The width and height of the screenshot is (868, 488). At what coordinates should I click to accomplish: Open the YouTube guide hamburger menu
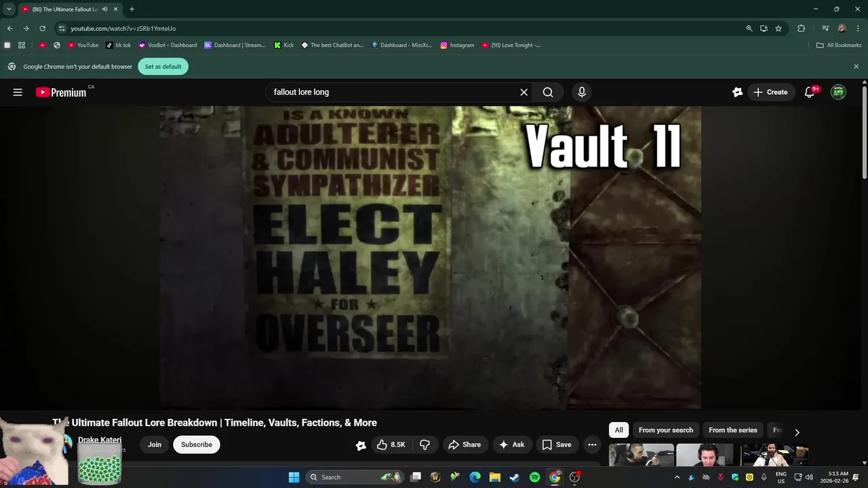click(18, 92)
